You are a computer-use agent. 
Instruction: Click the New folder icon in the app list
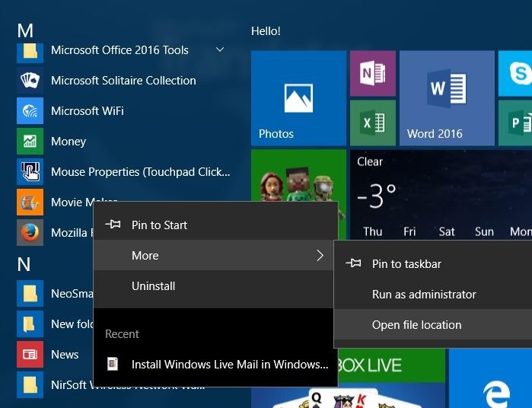point(30,324)
